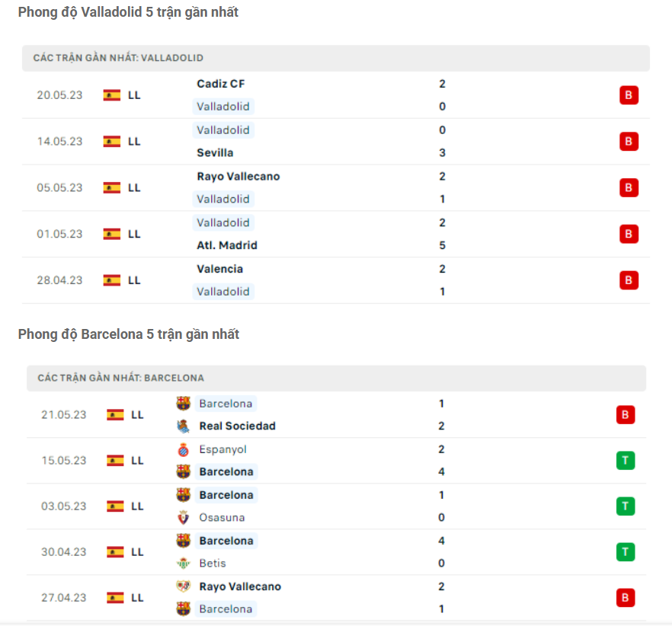Select the Betis club logo
Image resolution: width=672 pixels, height=626 pixels.
(x=183, y=563)
